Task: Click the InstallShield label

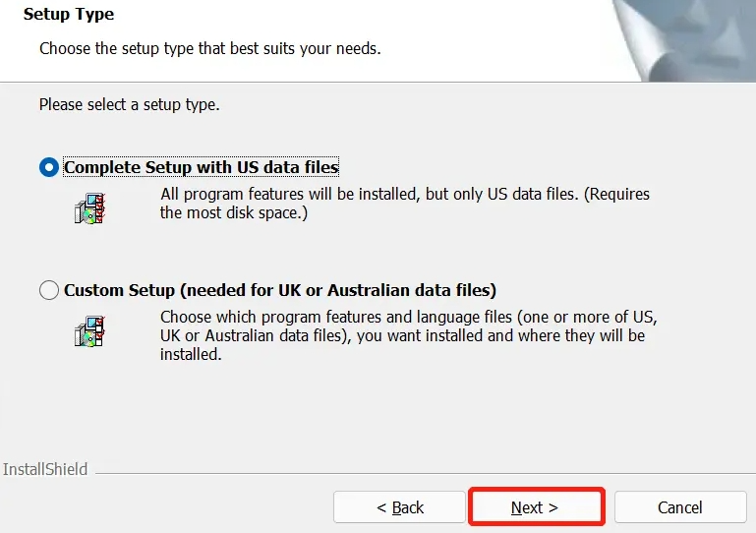Action: [45, 469]
